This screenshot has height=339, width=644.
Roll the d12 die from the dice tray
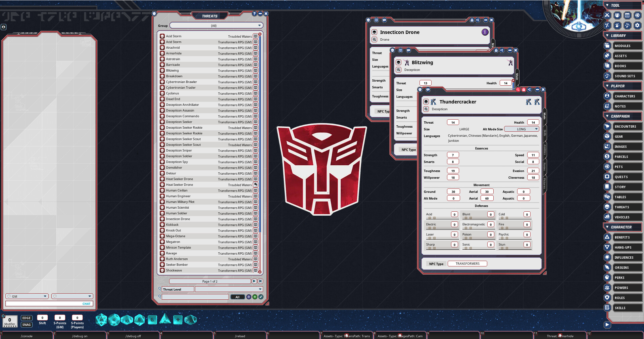coord(114,320)
